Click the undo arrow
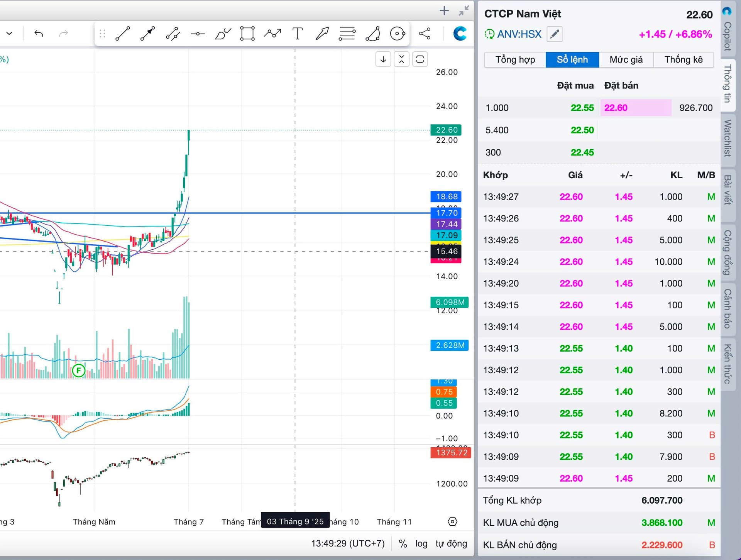741x560 pixels. tap(39, 34)
